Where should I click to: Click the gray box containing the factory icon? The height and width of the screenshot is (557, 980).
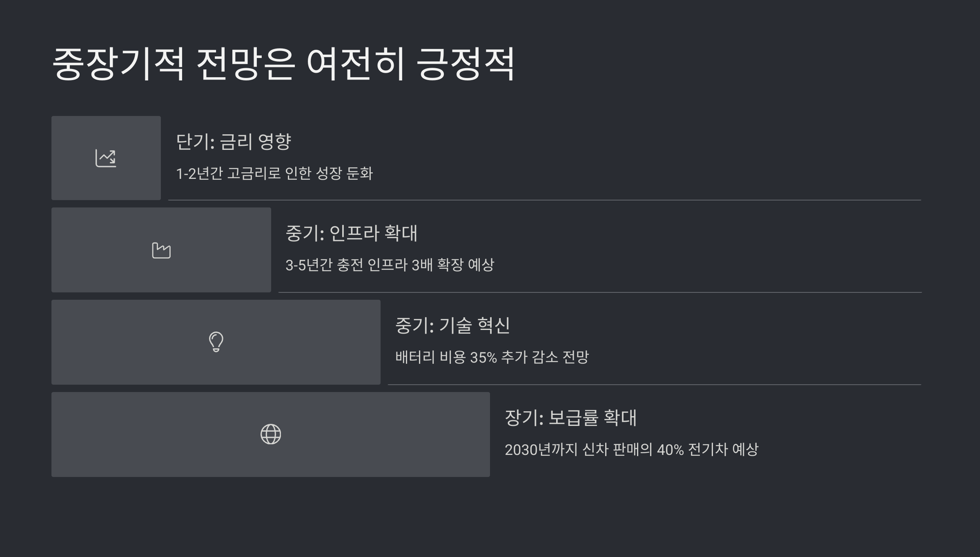(x=161, y=250)
